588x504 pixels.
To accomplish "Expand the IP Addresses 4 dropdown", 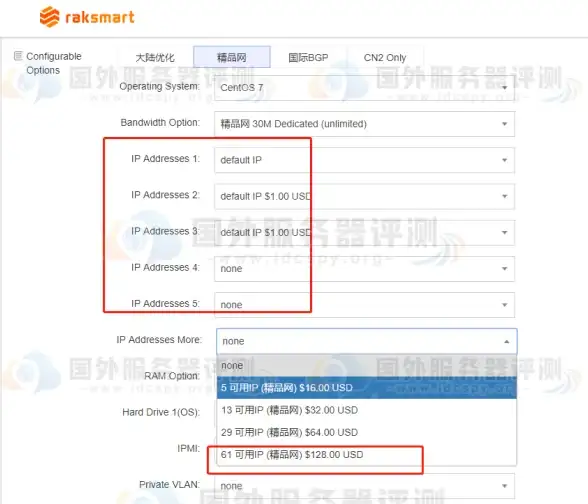I will 364,268.
